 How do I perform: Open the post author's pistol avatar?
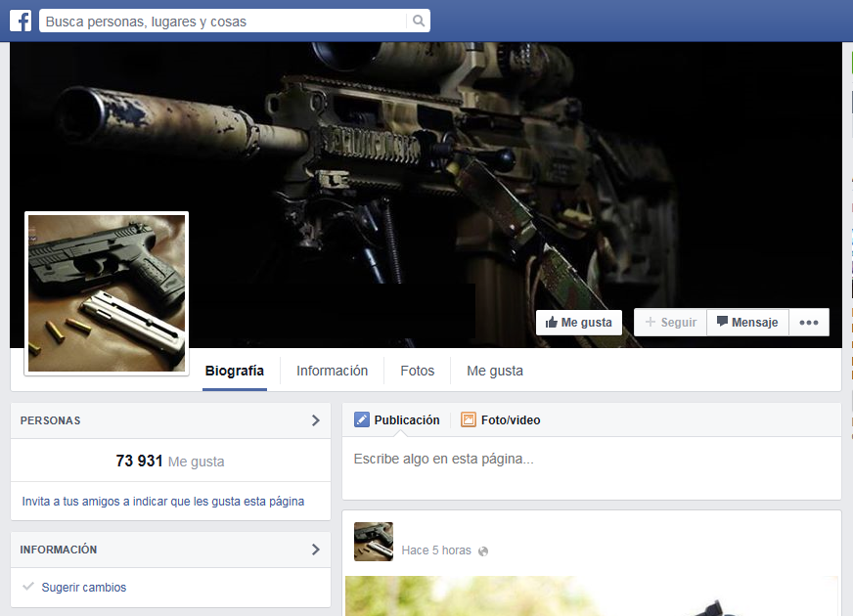(x=374, y=542)
